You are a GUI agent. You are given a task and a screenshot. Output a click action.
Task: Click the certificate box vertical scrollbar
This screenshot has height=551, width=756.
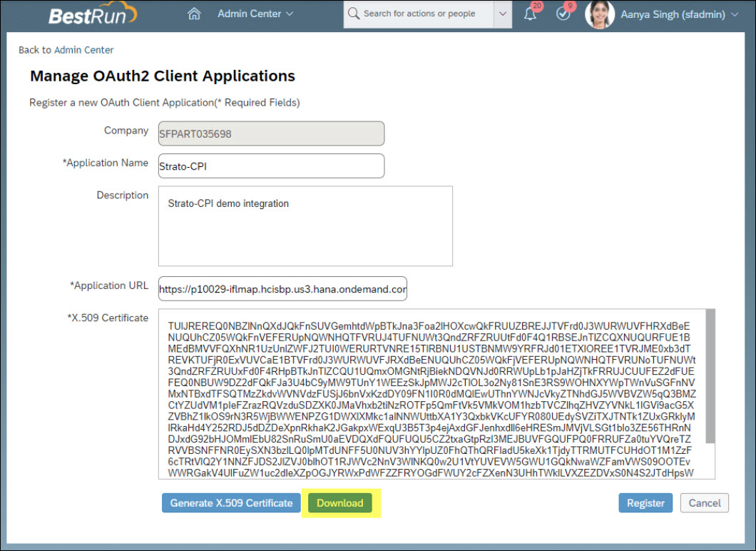[x=710, y=378]
